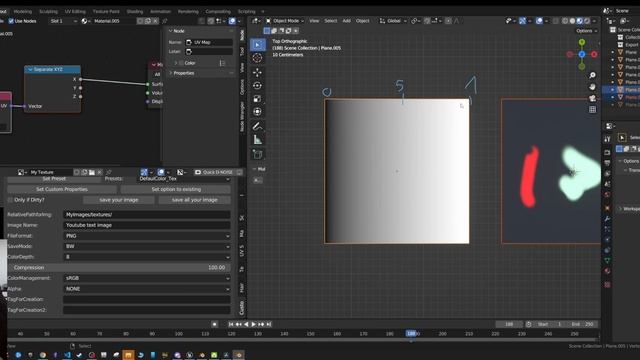
Task: Click the red X axis gizmo ball
Action: pyautogui.click(x=594, y=54)
